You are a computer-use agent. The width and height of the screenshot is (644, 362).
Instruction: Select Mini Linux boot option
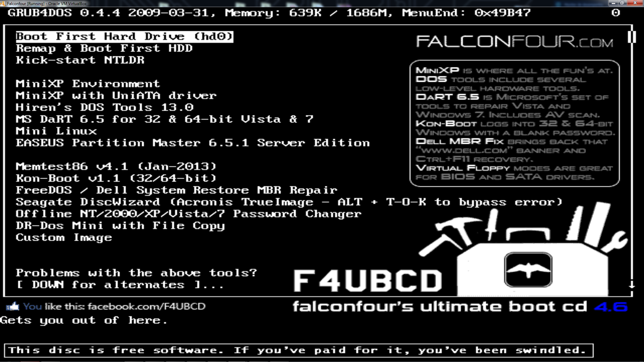(57, 131)
